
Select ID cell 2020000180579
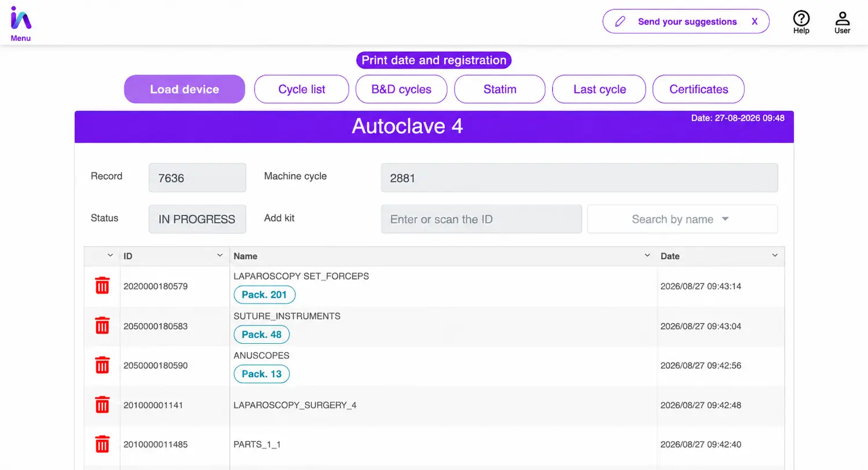tap(156, 286)
